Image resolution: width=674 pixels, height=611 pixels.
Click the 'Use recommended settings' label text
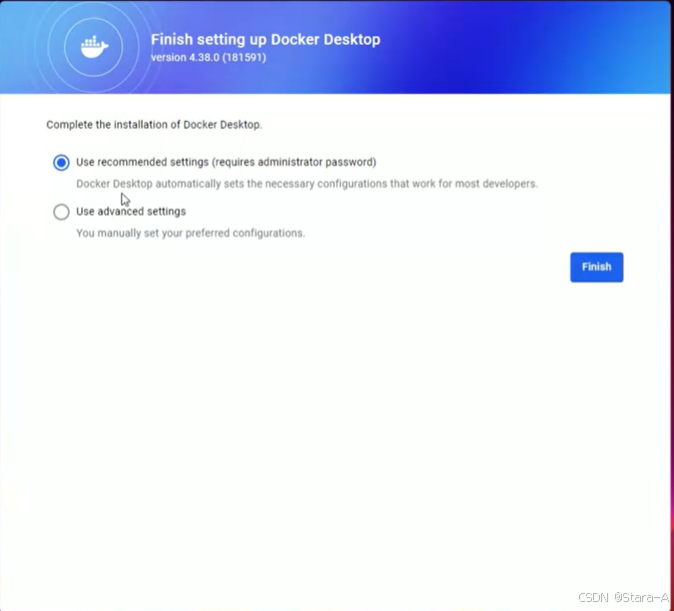click(142, 162)
